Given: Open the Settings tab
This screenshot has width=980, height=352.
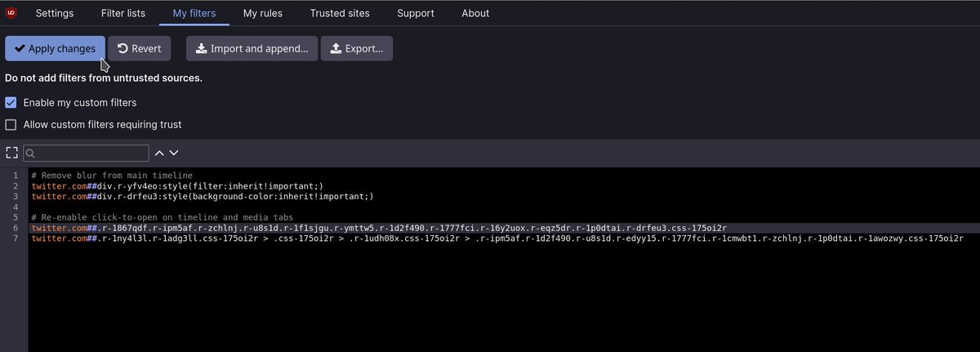Looking at the screenshot, I should click(55, 13).
